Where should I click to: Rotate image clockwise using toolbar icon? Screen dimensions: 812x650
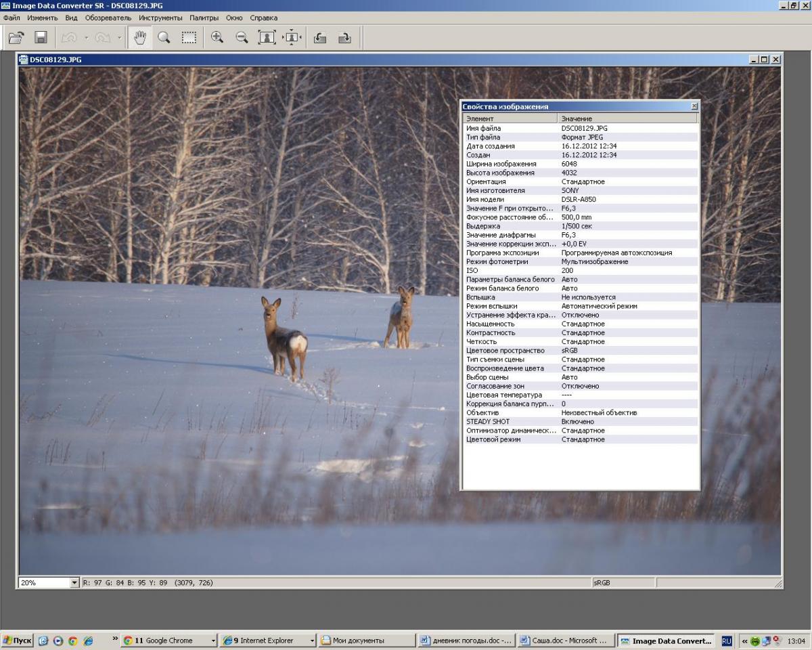coord(344,38)
